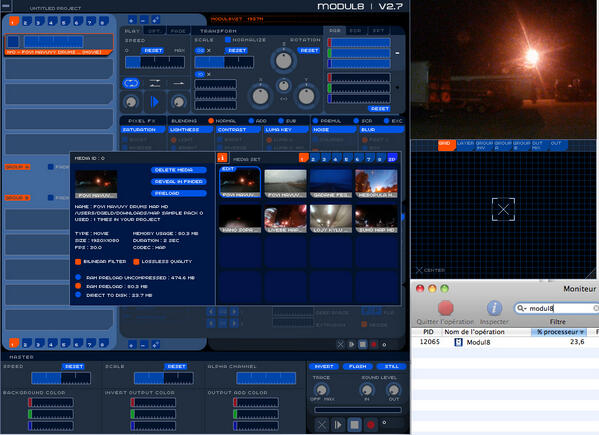Screen dimensions: 599x435
Task: Click Speed Reset button in Play panel
Action: tap(153, 50)
